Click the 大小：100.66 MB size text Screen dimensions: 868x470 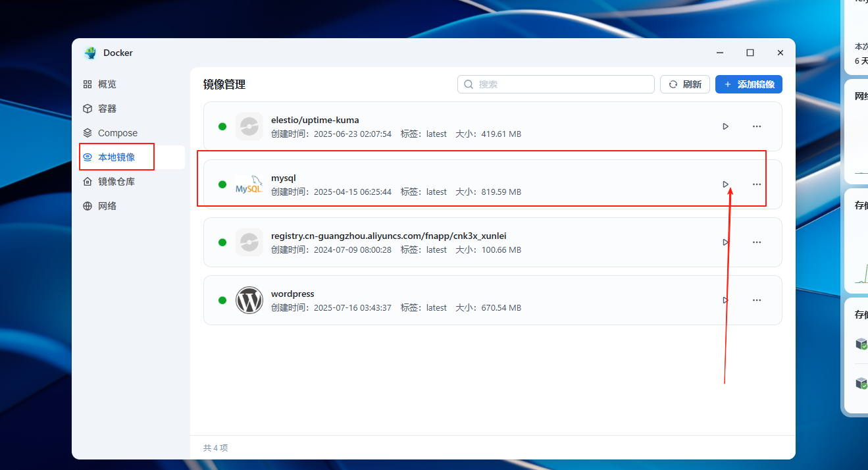pyautogui.click(x=488, y=250)
